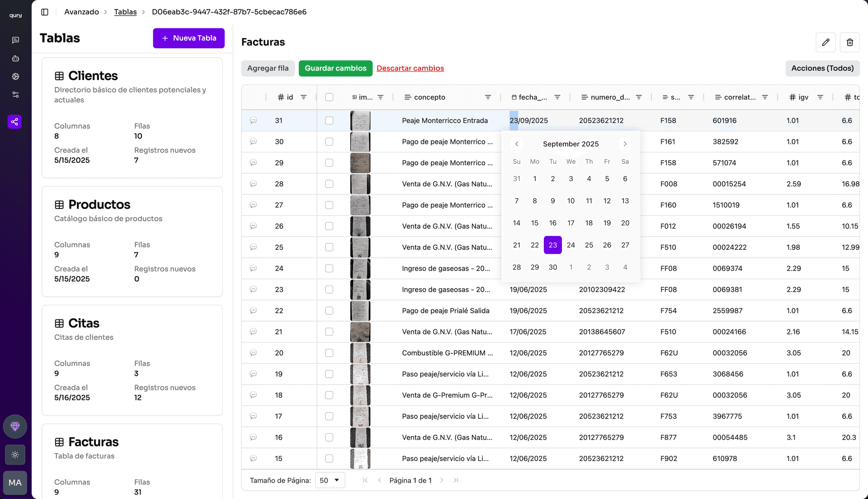Toggle the light theme sun icon
Image resolution: width=868 pixels, height=499 pixels.
click(15, 455)
